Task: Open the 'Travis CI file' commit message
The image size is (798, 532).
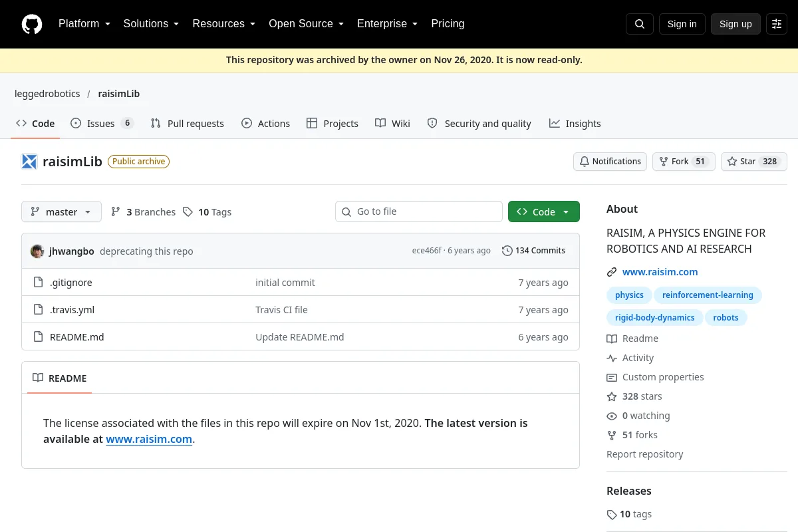Action: [281, 310]
